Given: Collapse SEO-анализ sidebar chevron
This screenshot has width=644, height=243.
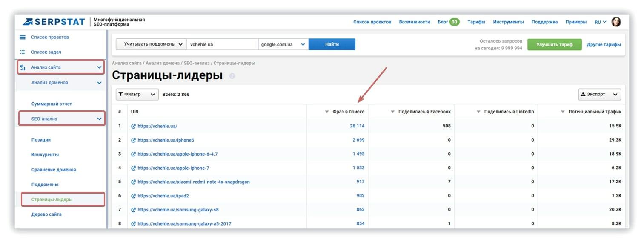Looking at the screenshot, I should click(99, 119).
